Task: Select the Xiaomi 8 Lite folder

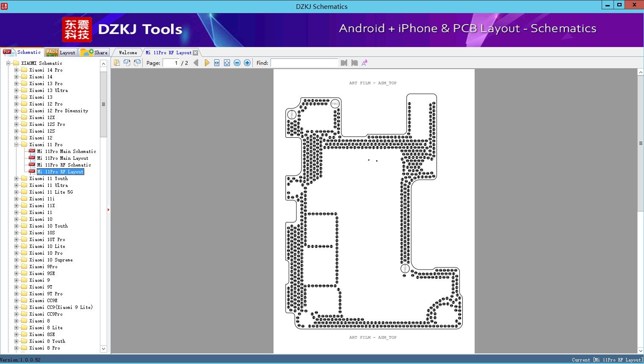Action: 46,328
